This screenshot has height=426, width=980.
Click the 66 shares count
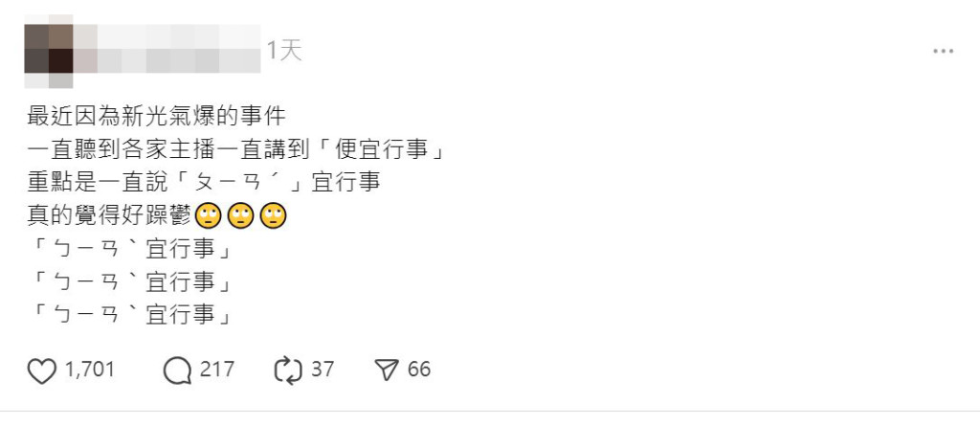419,370
